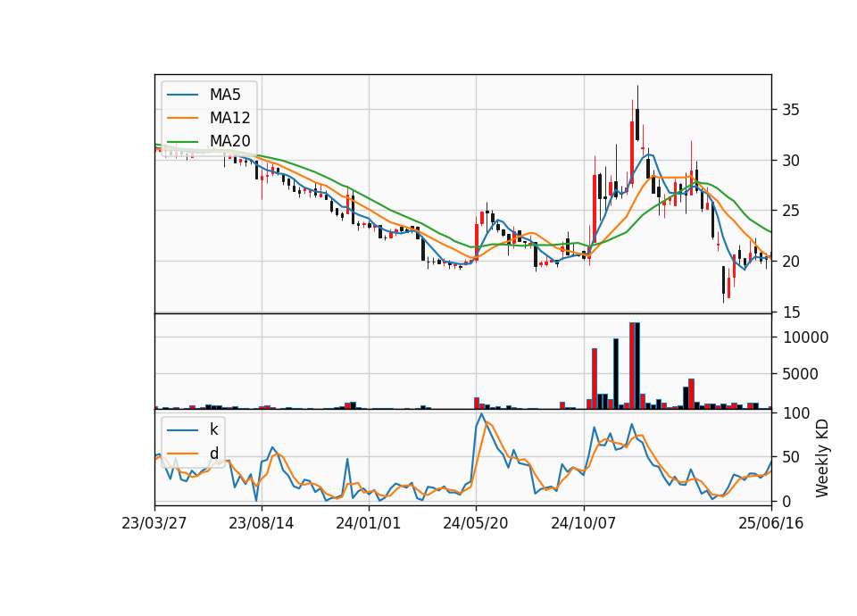Click the 23/03/27 date label

tap(154, 523)
